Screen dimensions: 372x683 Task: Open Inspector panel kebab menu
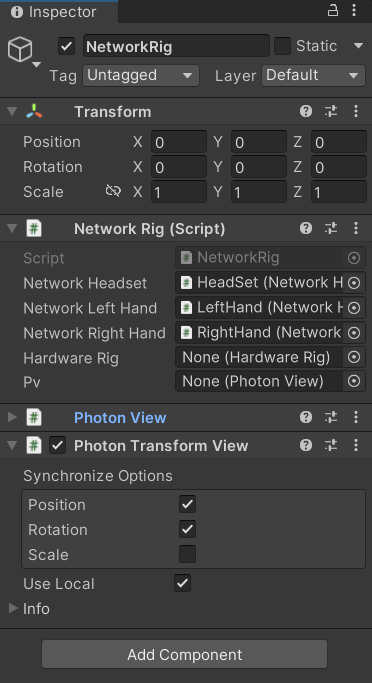coord(354,11)
